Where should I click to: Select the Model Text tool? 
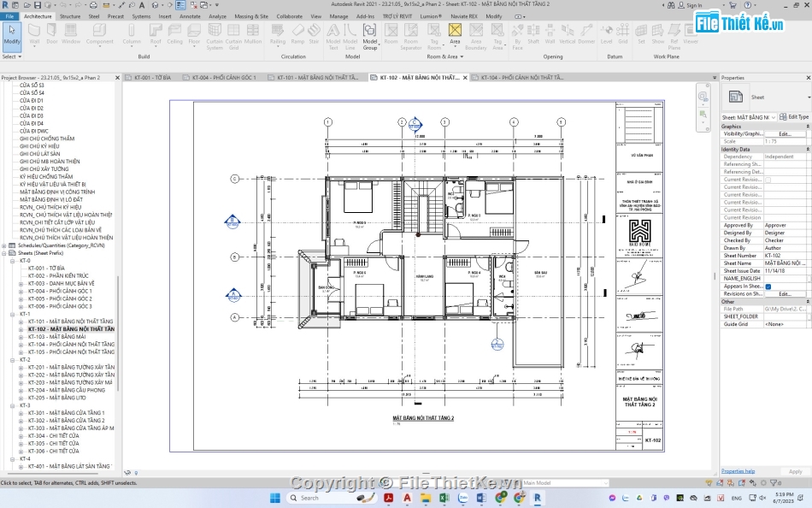coord(333,37)
